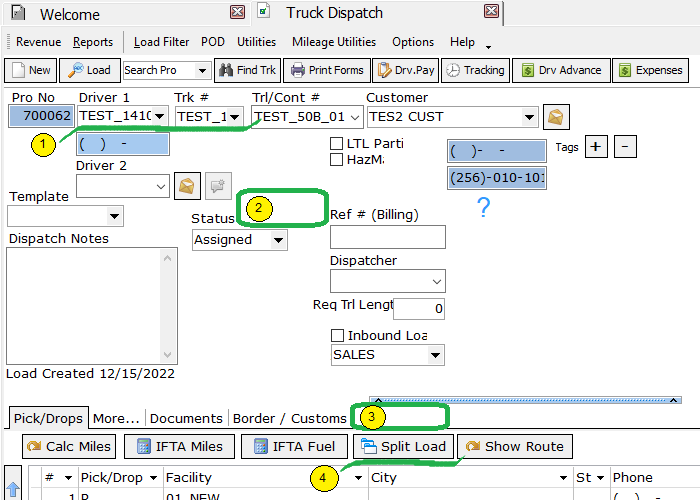Click the Tracking clock button
Viewport: 700px width, 500px height.
click(474, 70)
